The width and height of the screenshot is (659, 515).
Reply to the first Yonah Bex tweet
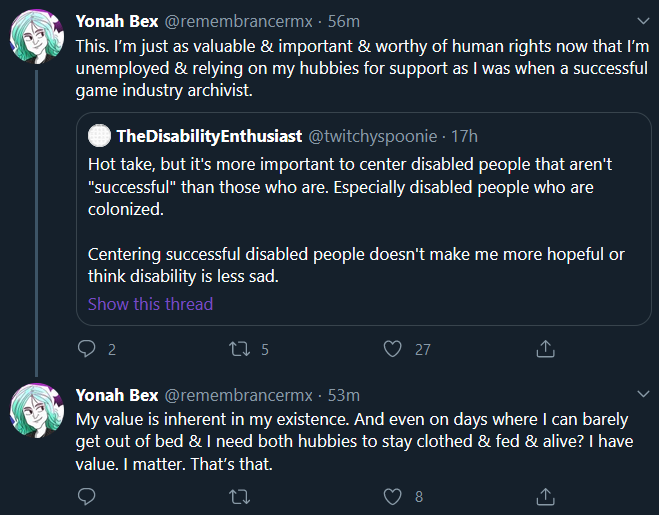(87, 349)
